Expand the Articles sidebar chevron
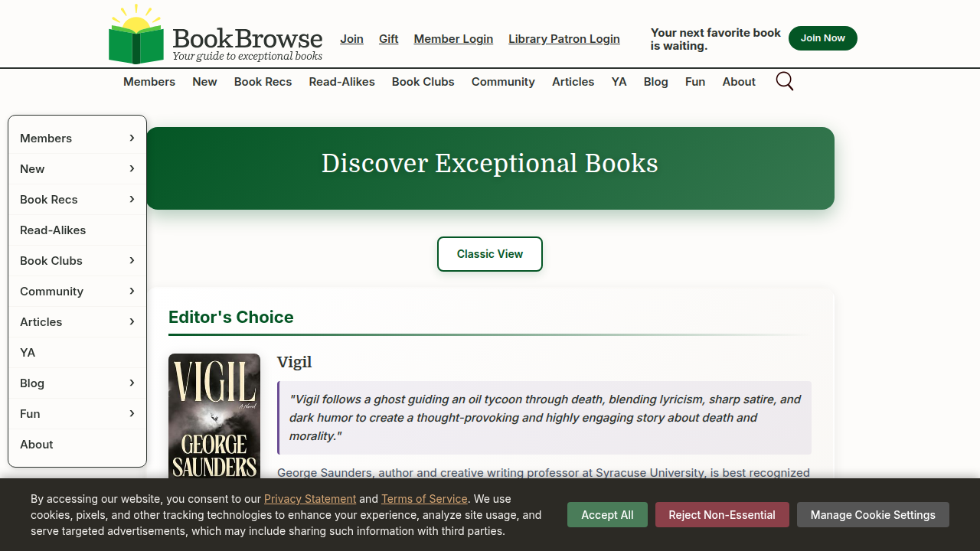The width and height of the screenshot is (980, 551). 132,321
